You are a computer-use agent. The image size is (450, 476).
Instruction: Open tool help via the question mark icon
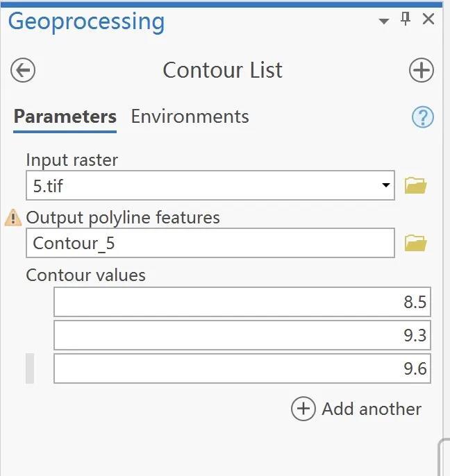422,117
